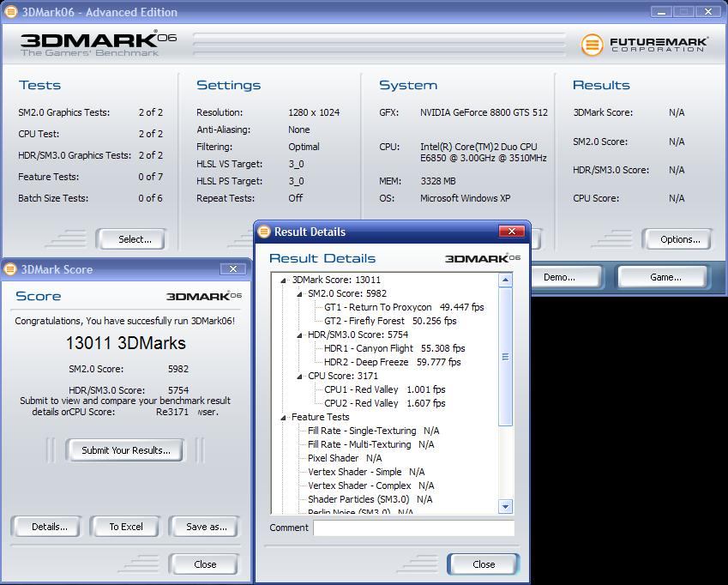Minimize the 3DMark06 main window
The width and height of the screenshot is (728, 585).
(x=661, y=12)
